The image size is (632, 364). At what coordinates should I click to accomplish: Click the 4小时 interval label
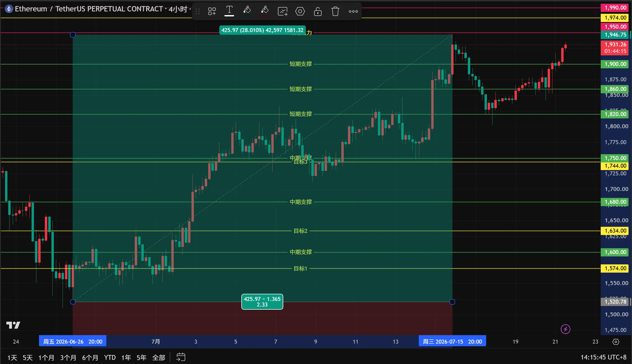click(x=178, y=9)
